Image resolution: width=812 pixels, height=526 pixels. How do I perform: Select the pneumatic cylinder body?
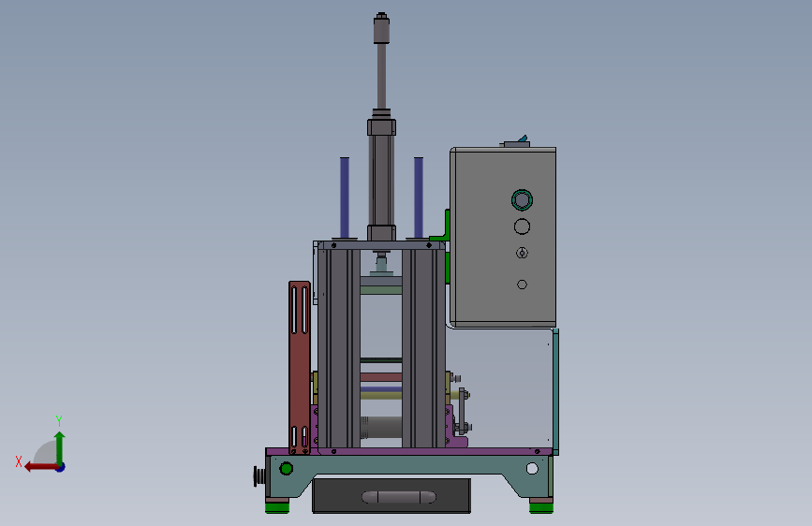click(x=382, y=180)
